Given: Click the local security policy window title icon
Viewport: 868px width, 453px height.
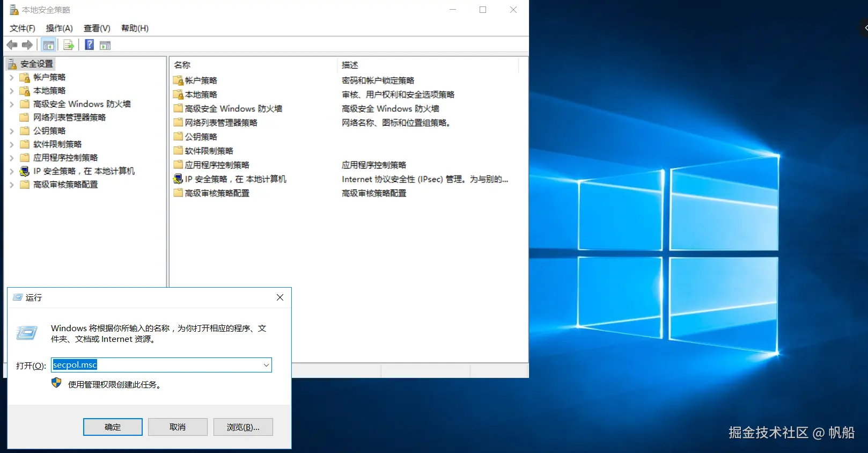Looking at the screenshot, I should [14, 10].
